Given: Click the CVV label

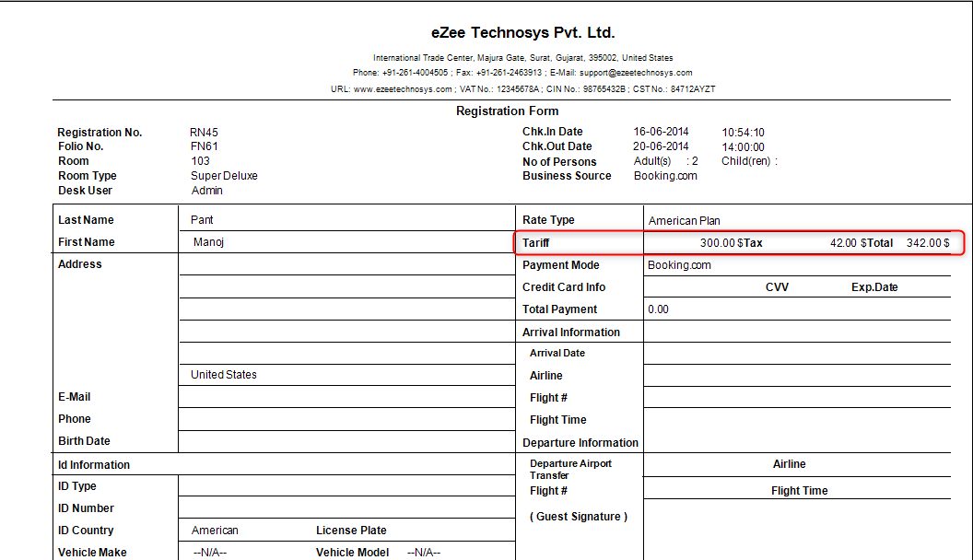Looking at the screenshot, I should [x=777, y=287].
